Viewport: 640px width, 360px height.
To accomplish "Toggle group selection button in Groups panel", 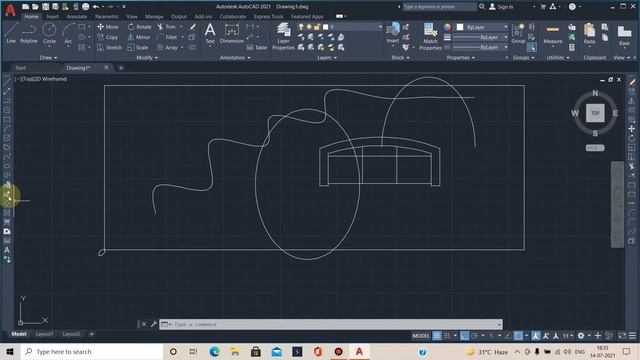I will (x=531, y=48).
